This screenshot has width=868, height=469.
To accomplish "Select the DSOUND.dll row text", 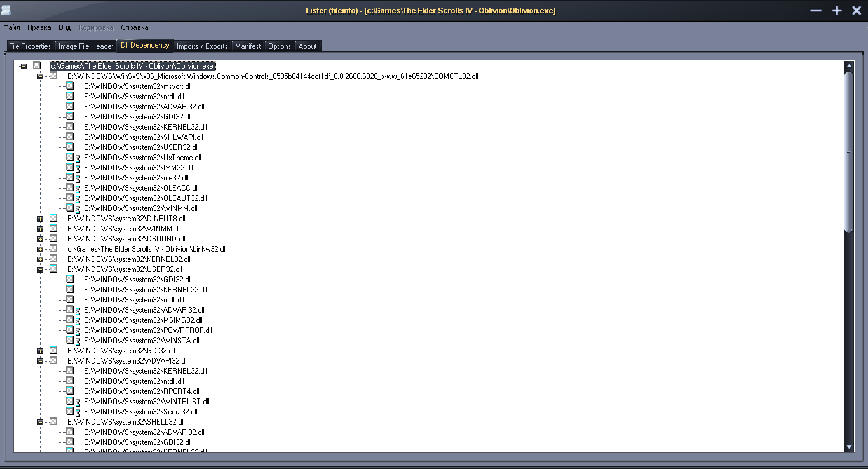I will [126, 238].
